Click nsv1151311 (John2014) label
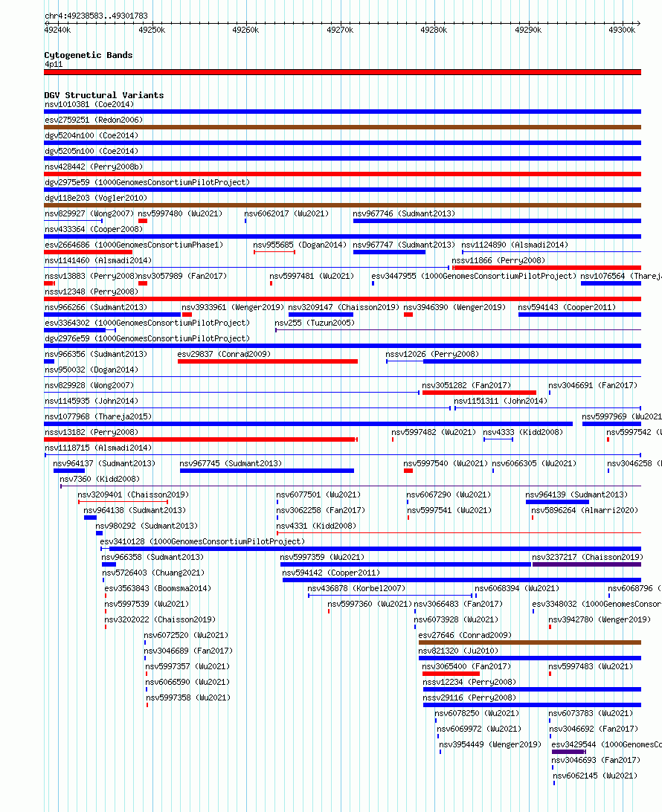The height and width of the screenshot is (812, 662). pos(501,401)
